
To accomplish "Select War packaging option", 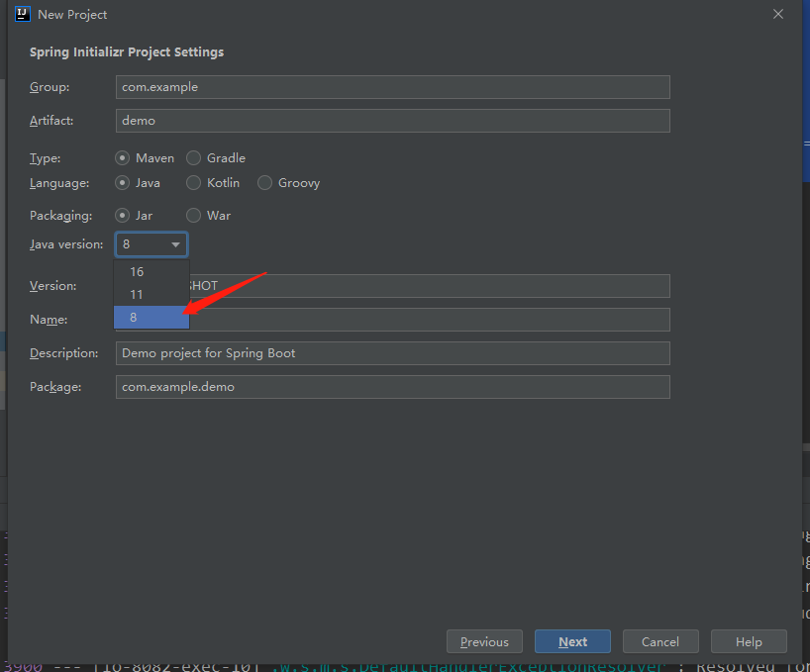I will (193, 215).
